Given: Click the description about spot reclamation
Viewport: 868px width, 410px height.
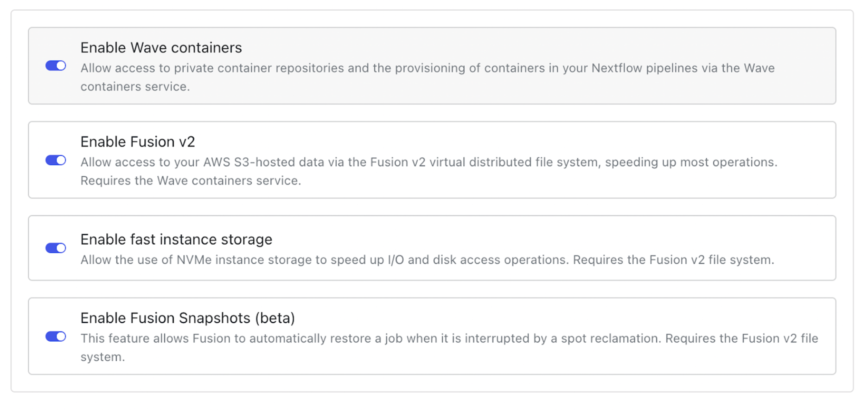Looking at the screenshot, I should coord(449,347).
